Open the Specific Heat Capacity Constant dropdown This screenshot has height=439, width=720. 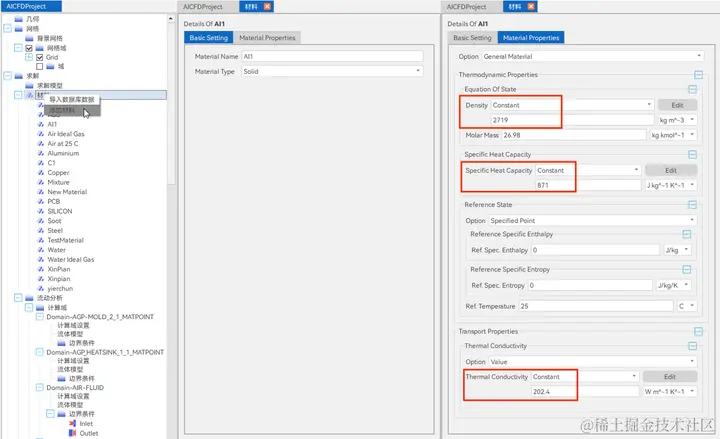click(588, 170)
